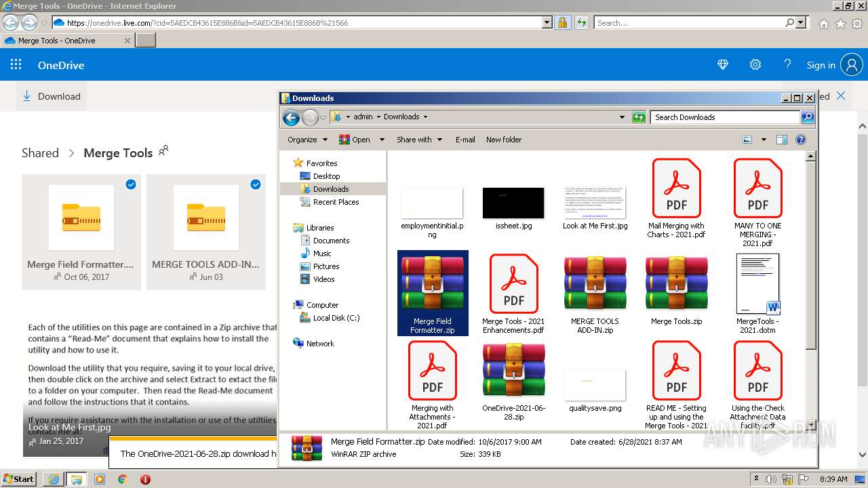The height and width of the screenshot is (488, 868).
Task: Click Shared breadcrumb link in OneDrive
Action: click(40, 153)
